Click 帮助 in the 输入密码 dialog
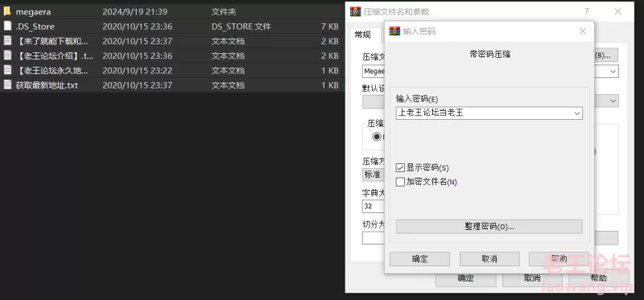Viewport: 644px width, 300px height. tap(559, 259)
